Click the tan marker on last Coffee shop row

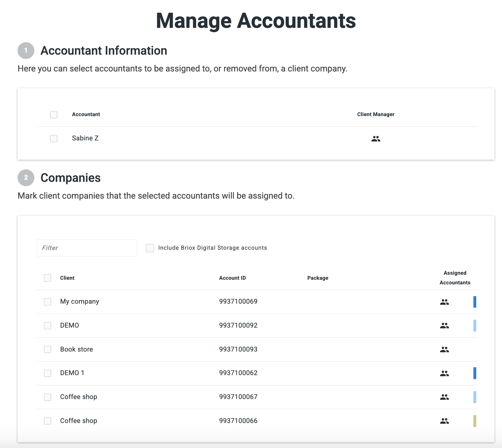[474, 421]
